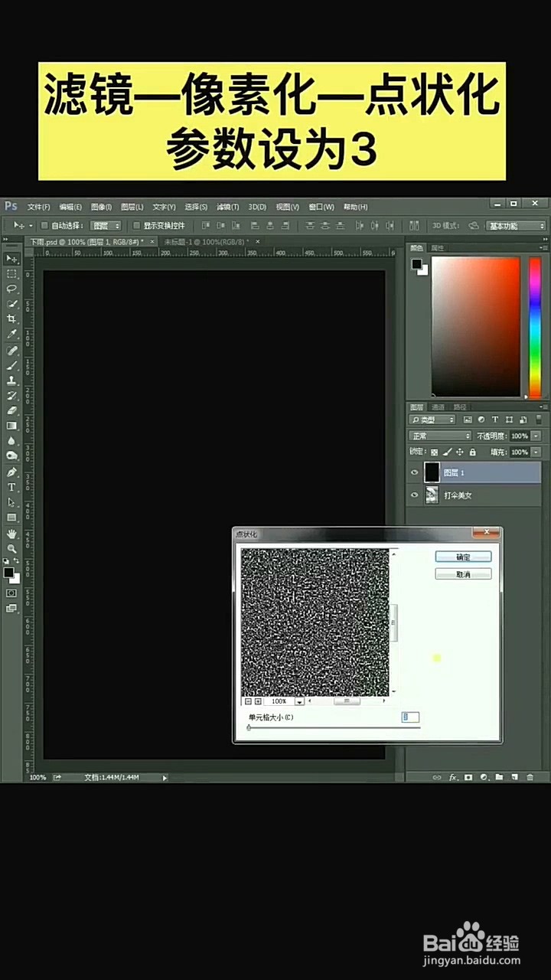The image size is (551, 980).
Task: Open auto-select 图层 dropdown
Action: coord(106,226)
